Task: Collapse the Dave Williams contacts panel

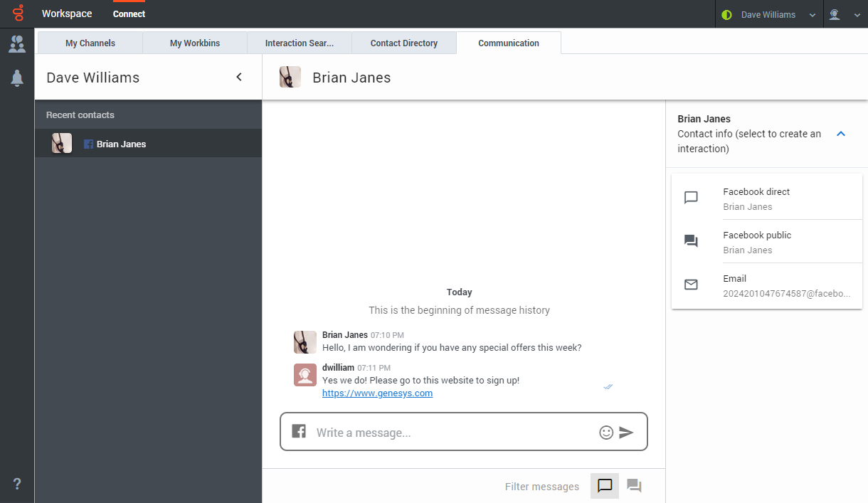Action: [x=239, y=78]
